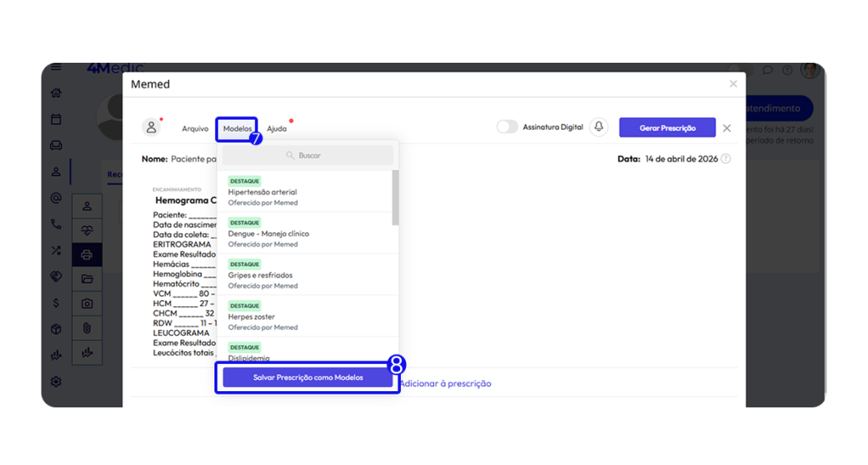This screenshot has width=868, height=465.
Task: Click the paperclip attachments icon
Action: coord(86,328)
